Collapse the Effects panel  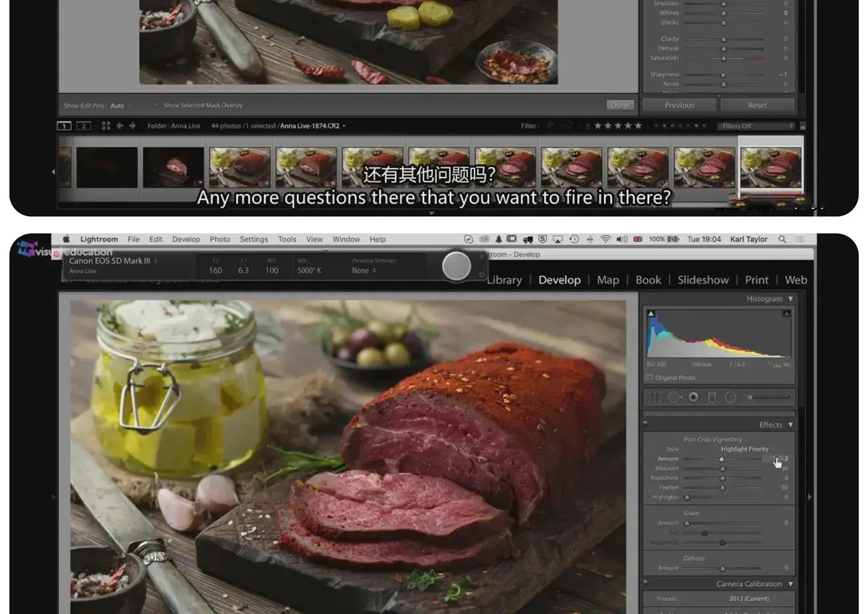point(790,425)
